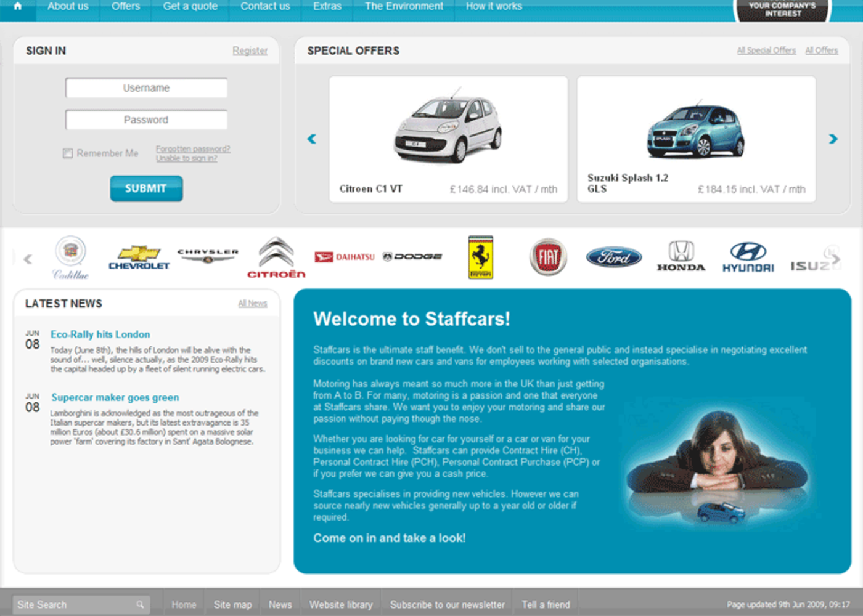Image resolution: width=863 pixels, height=616 pixels.
Task: Click the home icon in navigation bar
Action: [x=18, y=7]
